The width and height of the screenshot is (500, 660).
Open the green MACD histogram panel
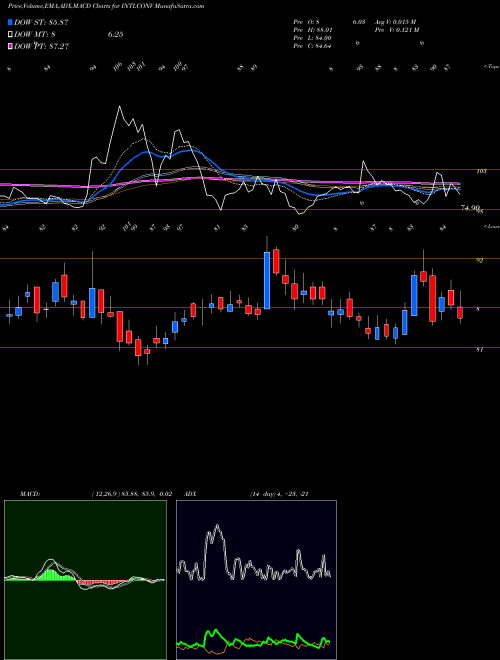tap(85, 580)
